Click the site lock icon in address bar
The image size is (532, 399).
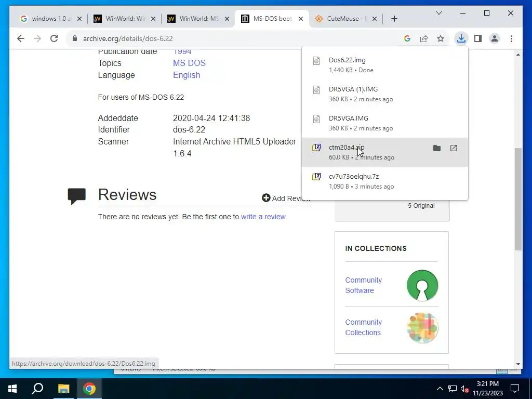75,38
